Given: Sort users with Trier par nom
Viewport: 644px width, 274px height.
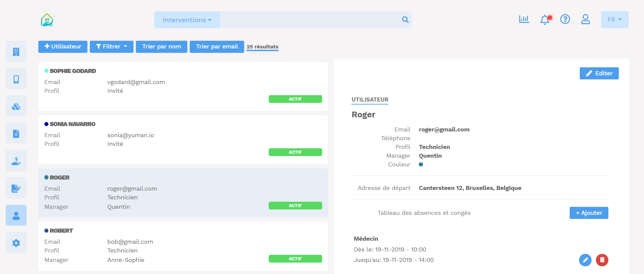Looking at the screenshot, I should (161, 47).
